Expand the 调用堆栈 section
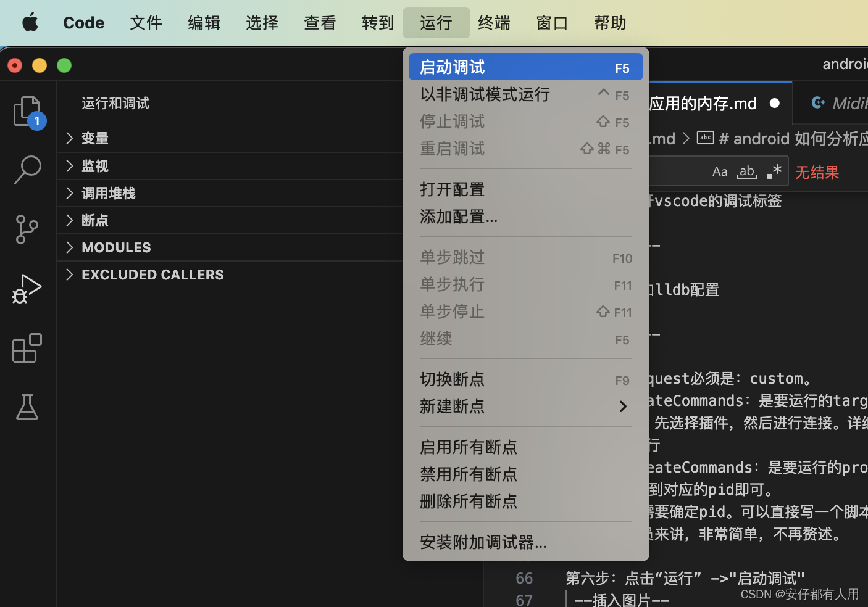 pyautogui.click(x=230, y=193)
